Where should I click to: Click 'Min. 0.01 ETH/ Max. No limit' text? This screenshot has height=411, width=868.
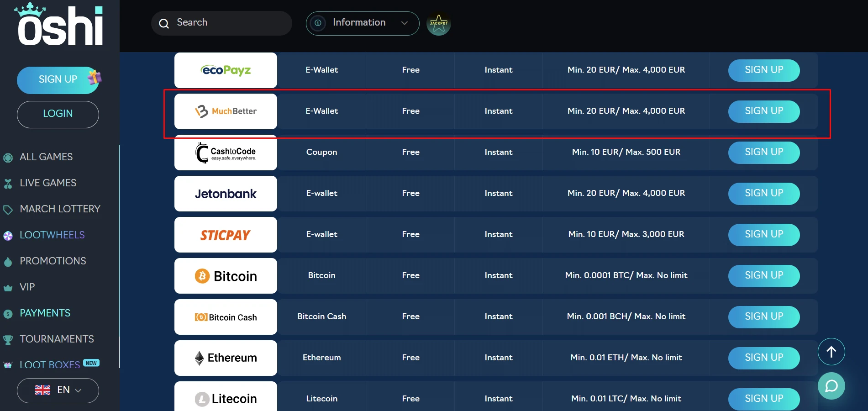(626, 358)
